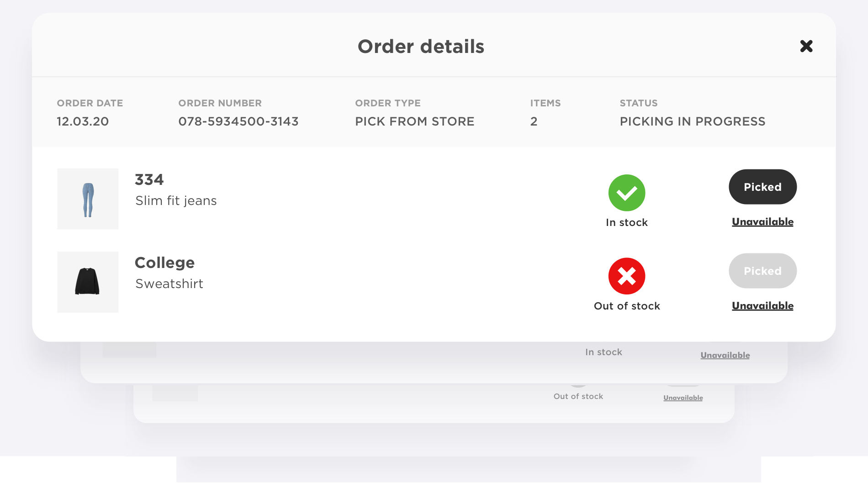Click the faded Unavailable link on third card

coord(683,398)
